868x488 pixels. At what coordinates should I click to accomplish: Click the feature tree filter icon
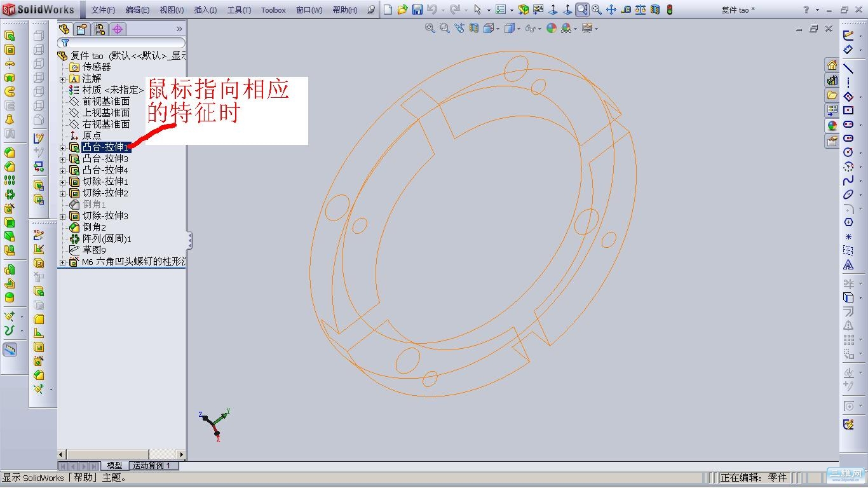click(x=65, y=43)
